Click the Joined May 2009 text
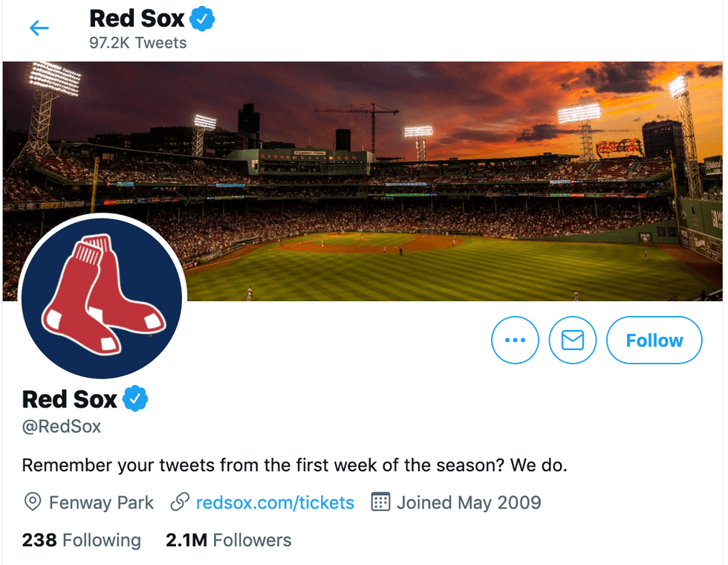Viewport: 728px width, 565px height. pos(468,503)
